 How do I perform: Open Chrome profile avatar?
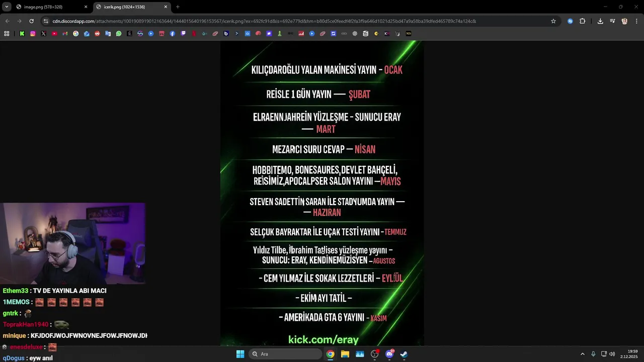point(624,21)
